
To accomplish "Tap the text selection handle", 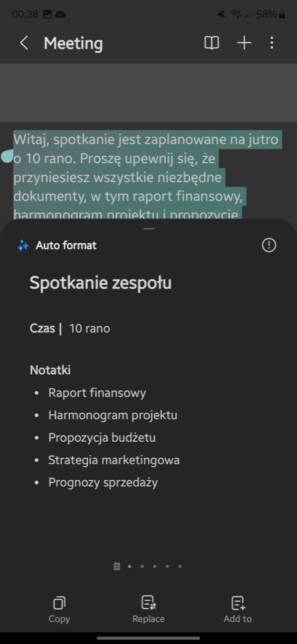I will coord(7,157).
